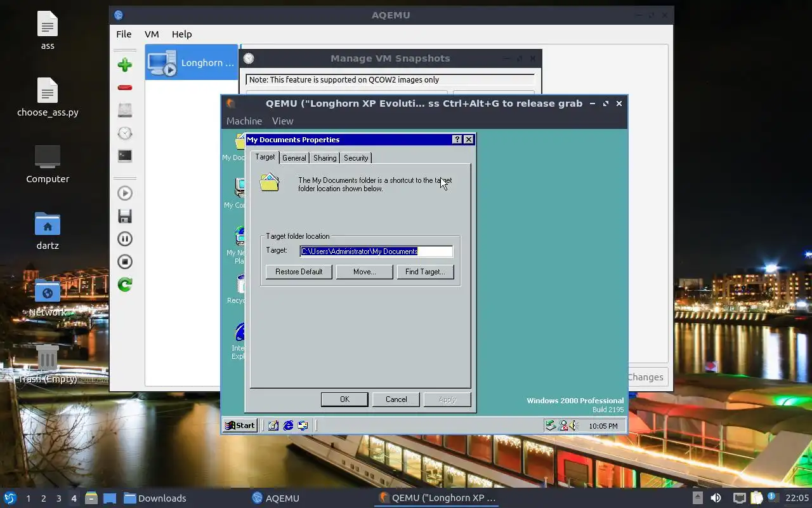Image resolution: width=812 pixels, height=508 pixels.
Task: Click the speaker volume tray icon in Windows 2000
Action: (x=573, y=426)
